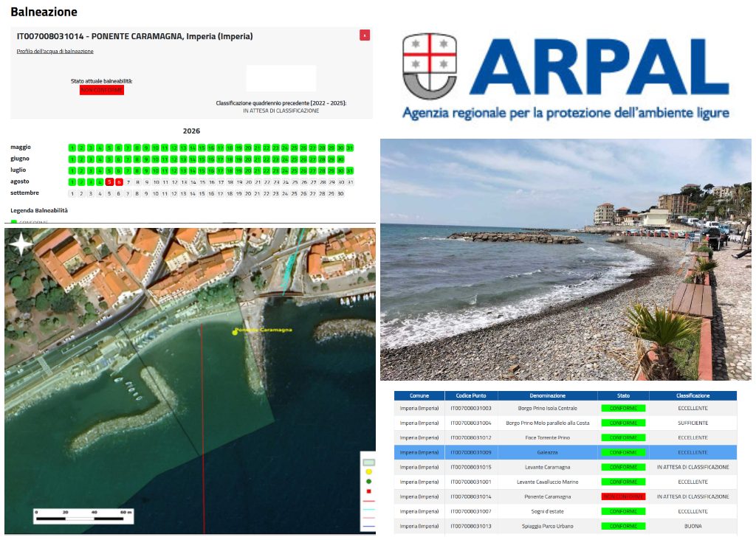The height and width of the screenshot is (540, 756).
Task: Click the highlighted Galeazza row
Action: (x=566, y=452)
